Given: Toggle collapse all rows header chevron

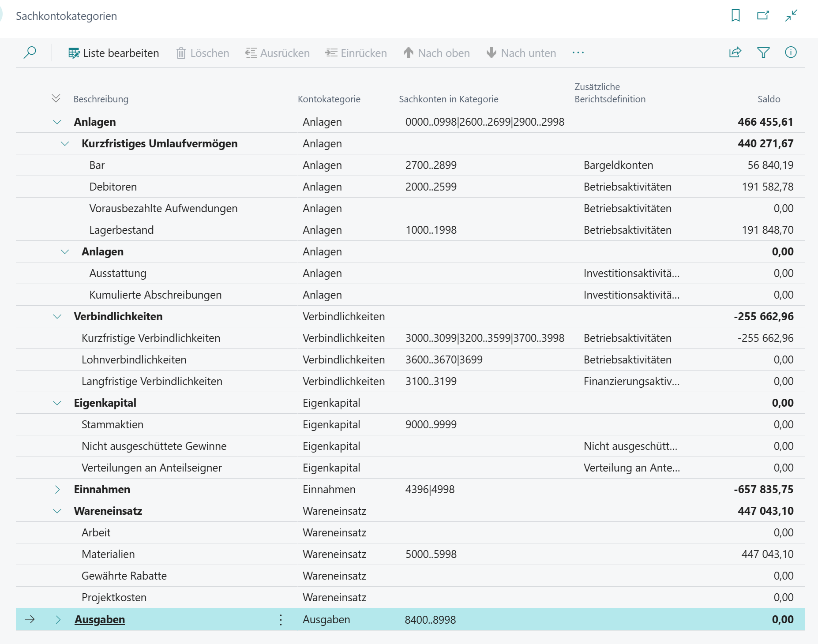Looking at the screenshot, I should coord(56,98).
